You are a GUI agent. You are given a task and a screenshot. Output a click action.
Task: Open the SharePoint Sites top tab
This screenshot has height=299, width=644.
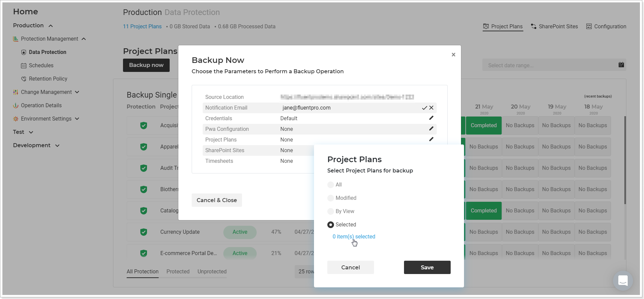(554, 26)
